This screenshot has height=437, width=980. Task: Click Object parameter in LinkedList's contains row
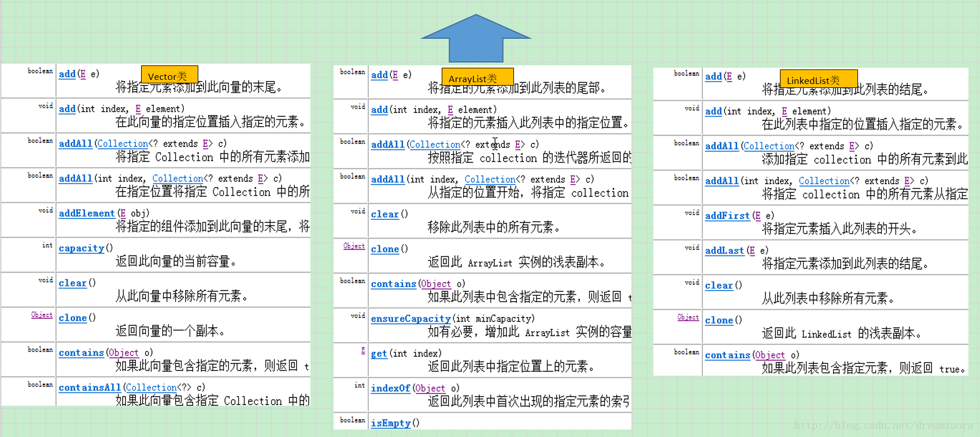770,355
